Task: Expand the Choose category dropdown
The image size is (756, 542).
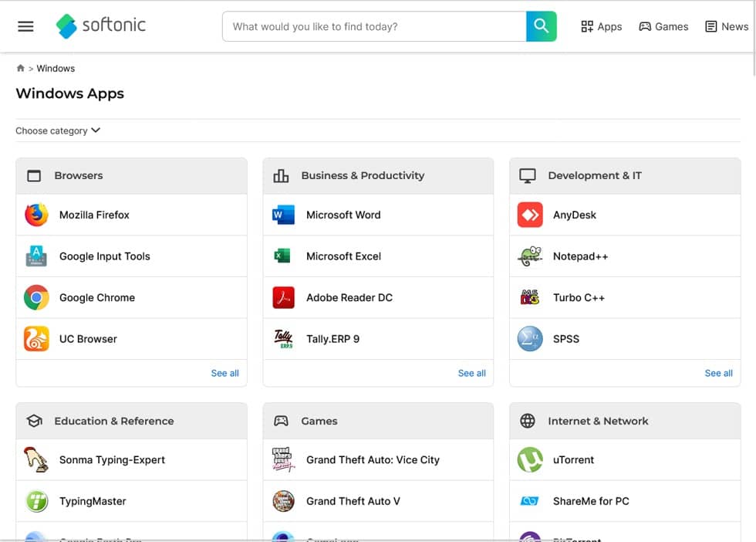Action: (x=58, y=130)
